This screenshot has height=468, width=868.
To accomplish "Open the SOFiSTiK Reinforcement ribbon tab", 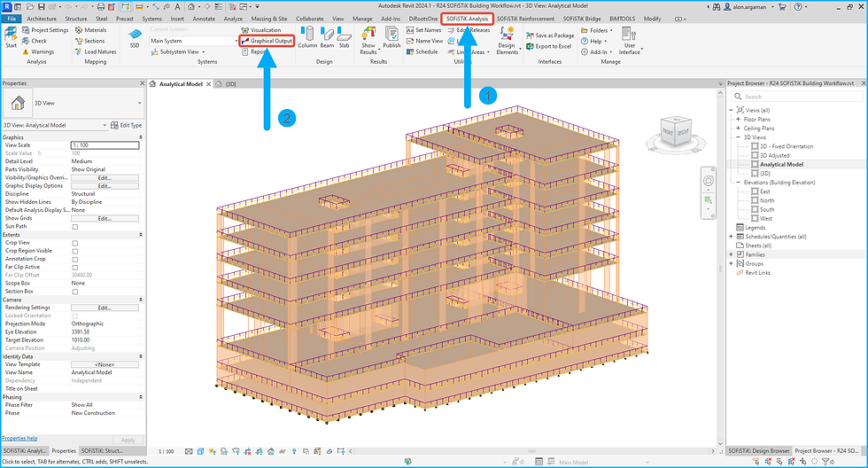I will coord(525,19).
